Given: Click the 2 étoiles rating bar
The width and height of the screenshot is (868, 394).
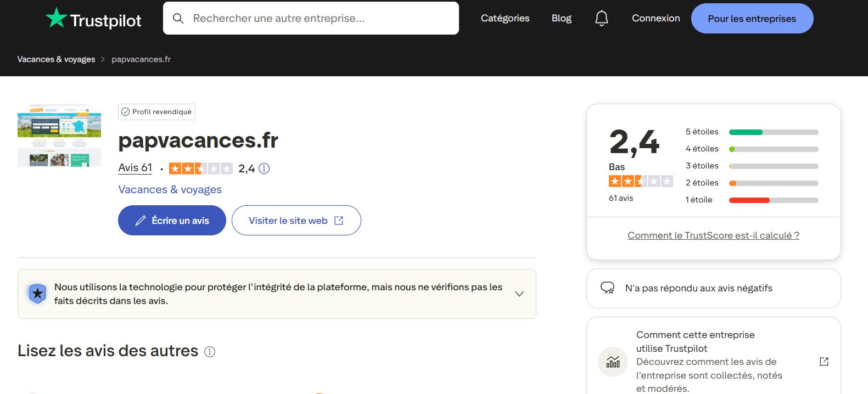Looking at the screenshot, I should 773,183.
